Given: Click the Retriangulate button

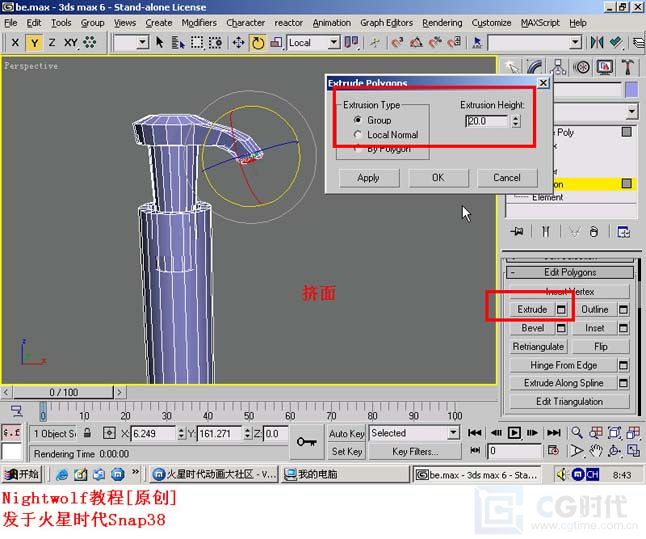Looking at the screenshot, I should point(538,347).
